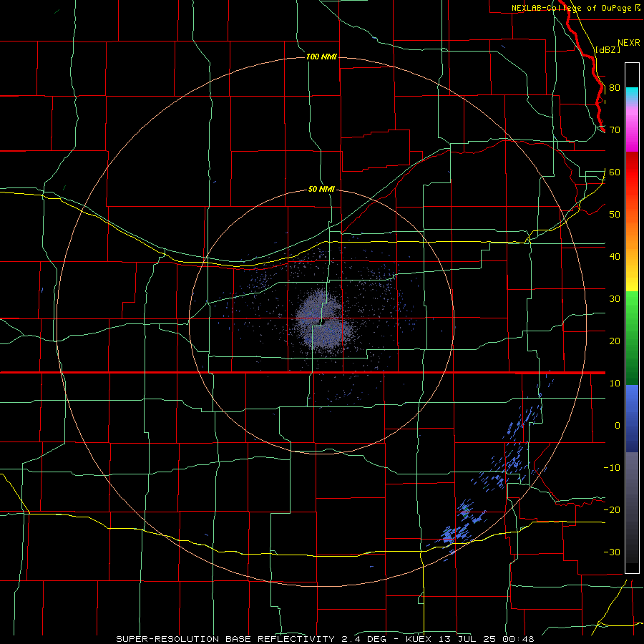Click the radar site at the rings' center

(322, 321)
